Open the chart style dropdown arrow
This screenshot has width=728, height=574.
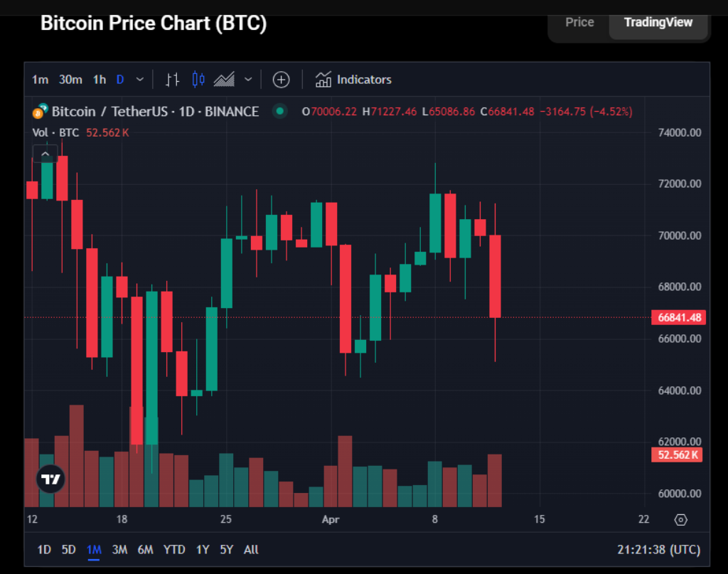coord(247,80)
